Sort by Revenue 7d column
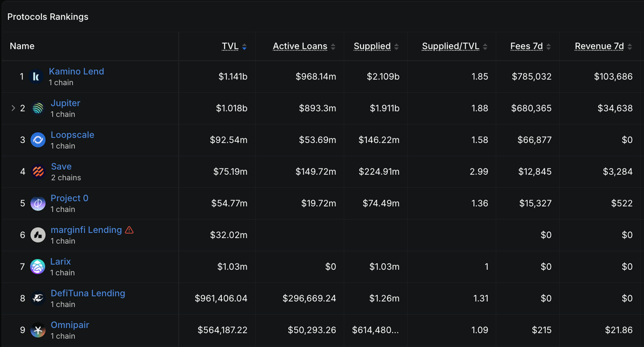644x347 pixels. 603,46
